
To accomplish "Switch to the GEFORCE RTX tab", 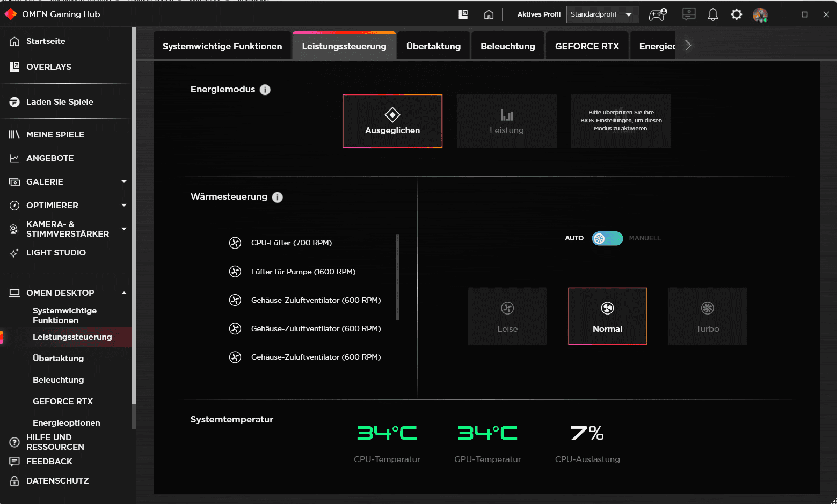I will point(587,46).
